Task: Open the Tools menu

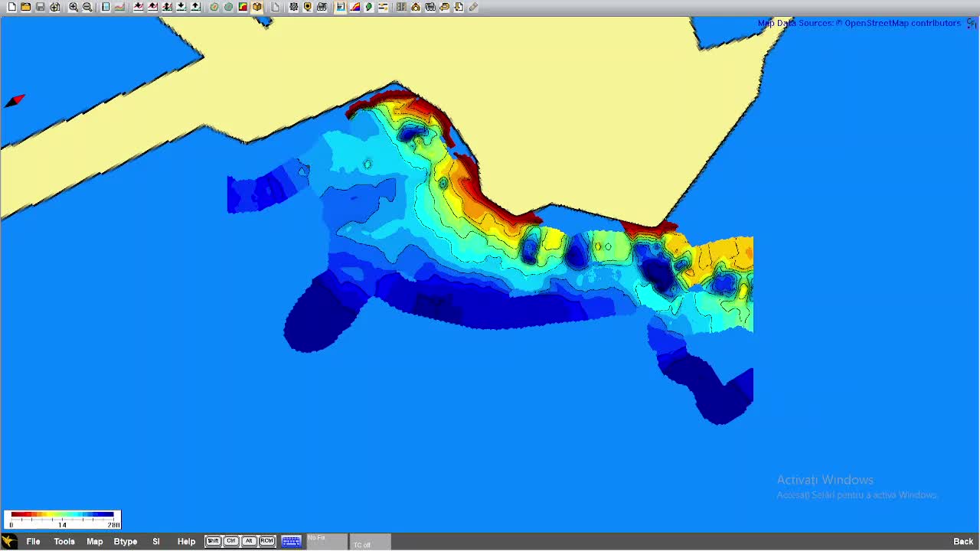Action: pos(64,541)
